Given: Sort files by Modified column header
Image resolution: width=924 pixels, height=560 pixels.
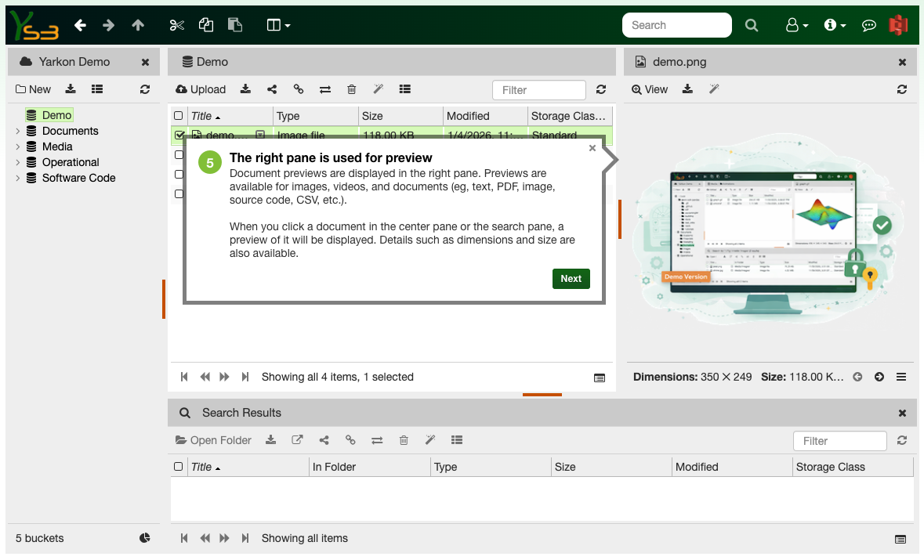Looking at the screenshot, I should pyautogui.click(x=469, y=116).
